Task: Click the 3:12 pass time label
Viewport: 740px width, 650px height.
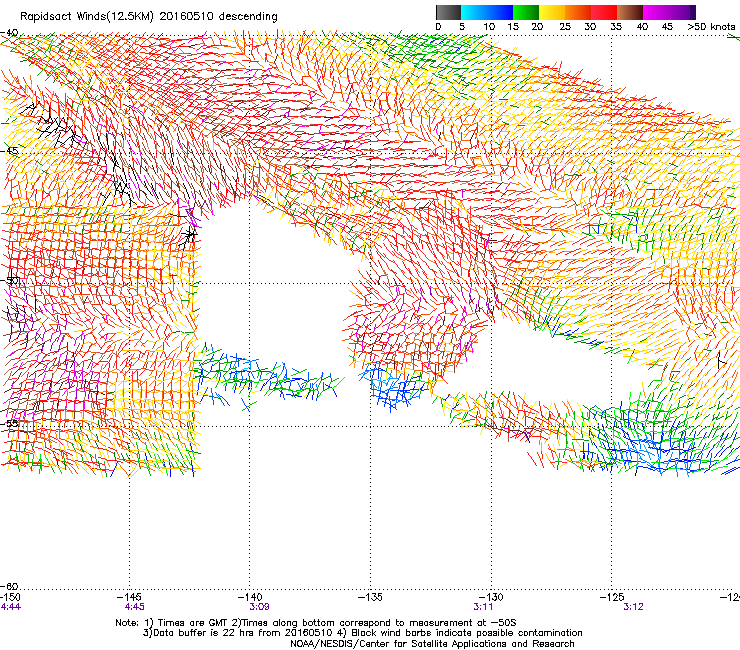Action: pyautogui.click(x=633, y=607)
